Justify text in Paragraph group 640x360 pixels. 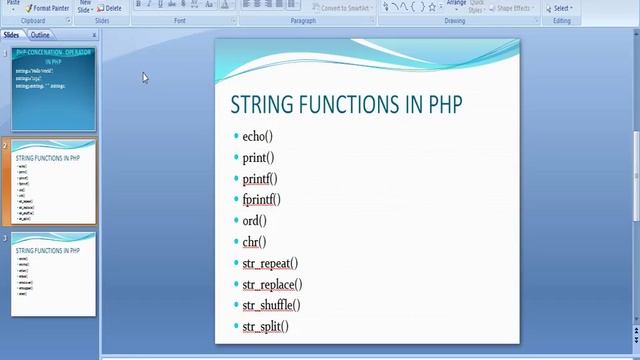pos(279,4)
